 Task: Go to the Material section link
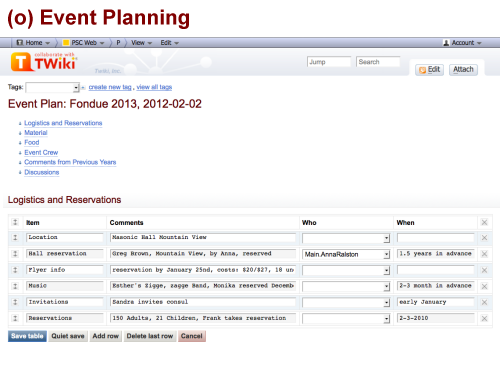(x=36, y=133)
